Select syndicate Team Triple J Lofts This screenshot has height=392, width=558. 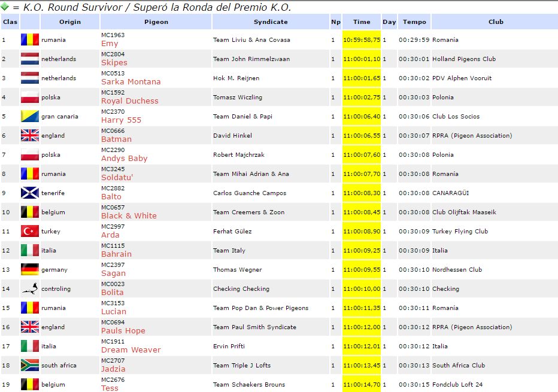click(242, 365)
